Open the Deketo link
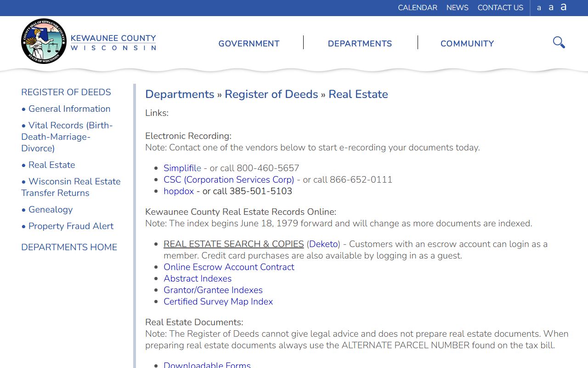 click(324, 244)
